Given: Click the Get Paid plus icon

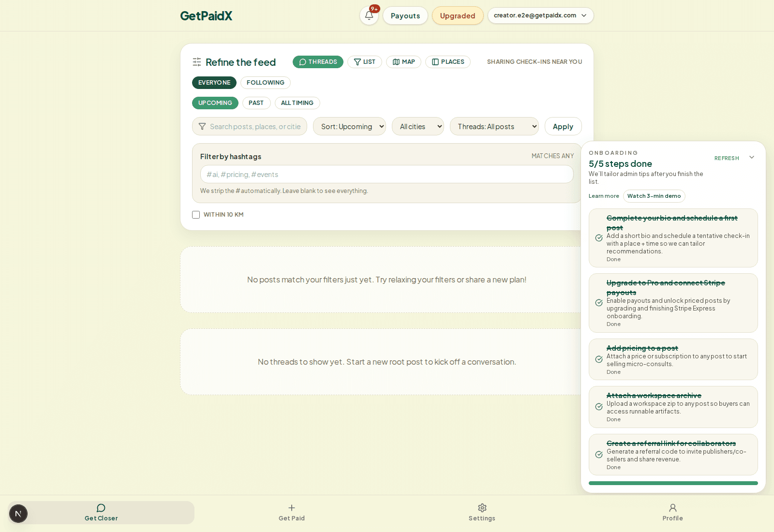Looking at the screenshot, I should coord(292,508).
